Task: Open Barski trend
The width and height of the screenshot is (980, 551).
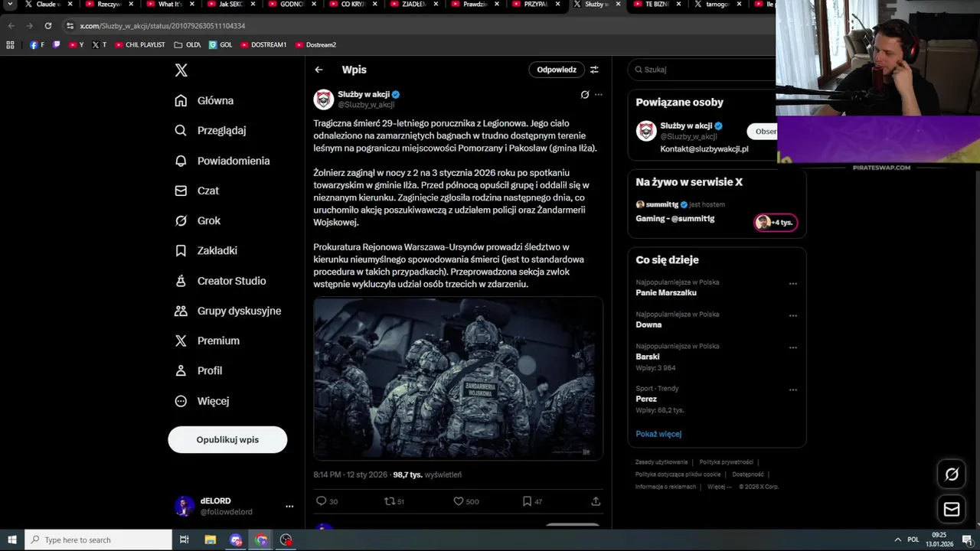Action: pos(648,357)
